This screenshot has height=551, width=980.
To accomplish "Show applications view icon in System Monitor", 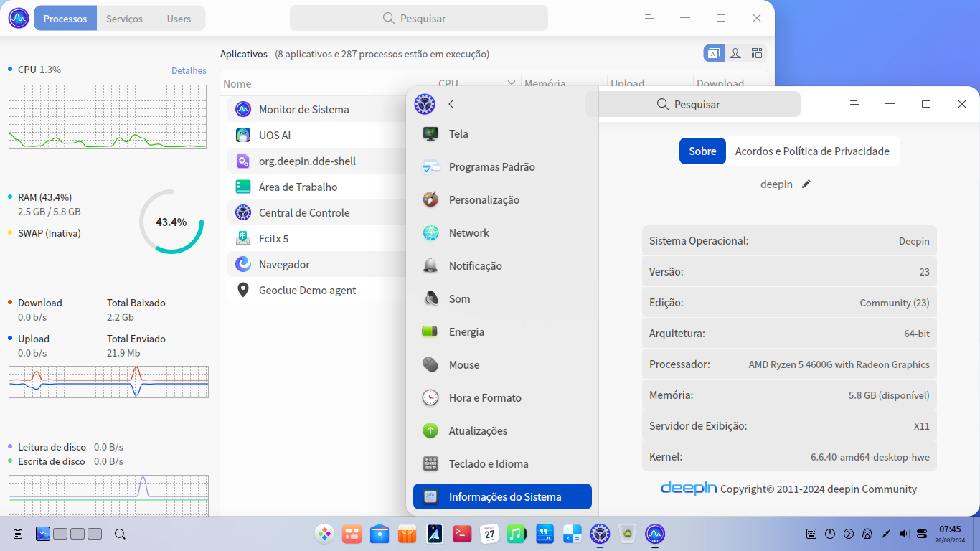I will (x=714, y=53).
